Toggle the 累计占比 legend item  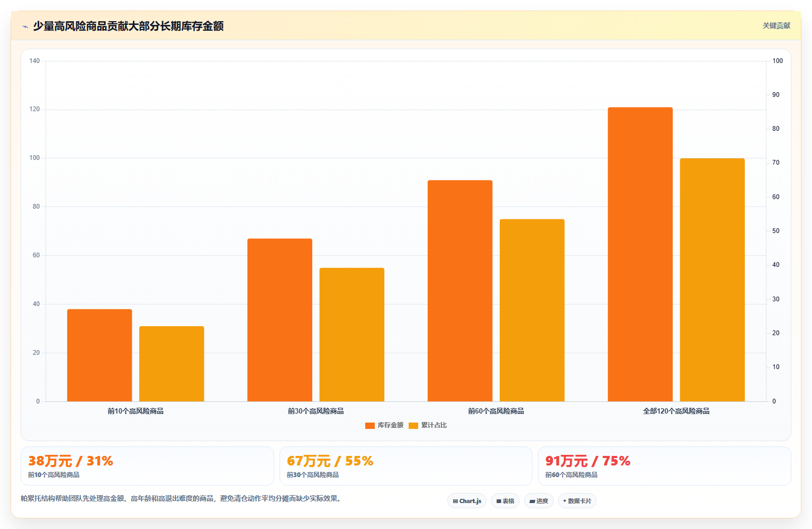tap(428, 425)
